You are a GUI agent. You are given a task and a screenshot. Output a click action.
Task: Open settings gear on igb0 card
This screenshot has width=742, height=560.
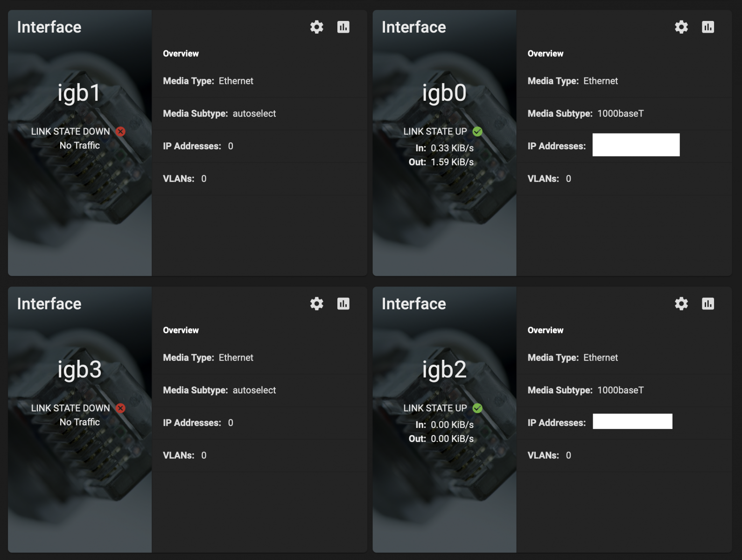tap(681, 27)
